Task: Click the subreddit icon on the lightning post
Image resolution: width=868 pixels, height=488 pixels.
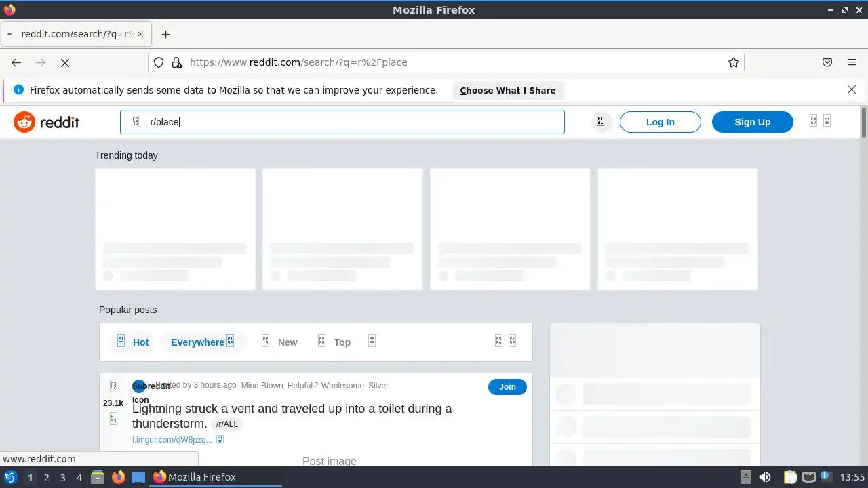Action: pyautogui.click(x=139, y=386)
